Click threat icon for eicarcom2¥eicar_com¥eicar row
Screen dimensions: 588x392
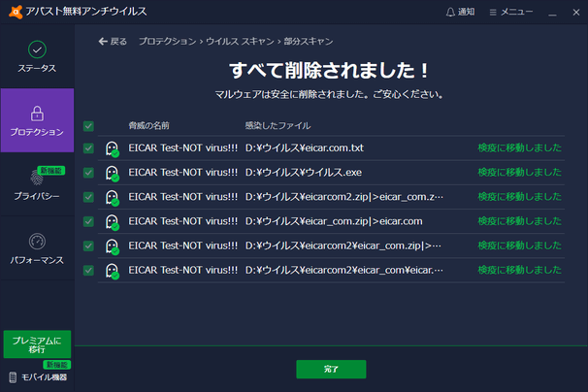(x=113, y=271)
